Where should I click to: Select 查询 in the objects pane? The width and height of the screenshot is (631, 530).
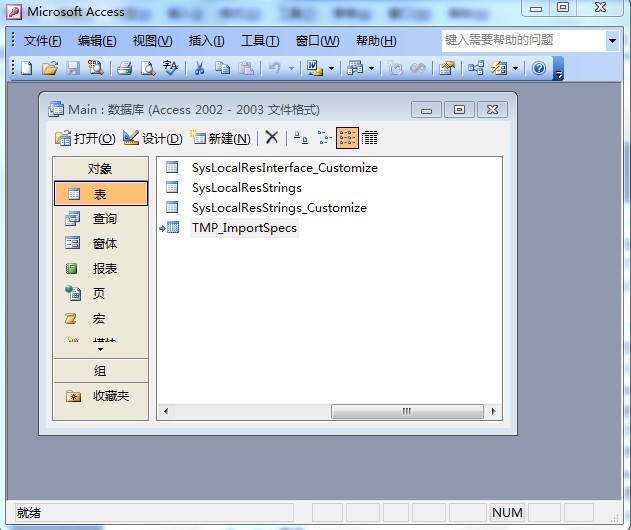(101, 219)
